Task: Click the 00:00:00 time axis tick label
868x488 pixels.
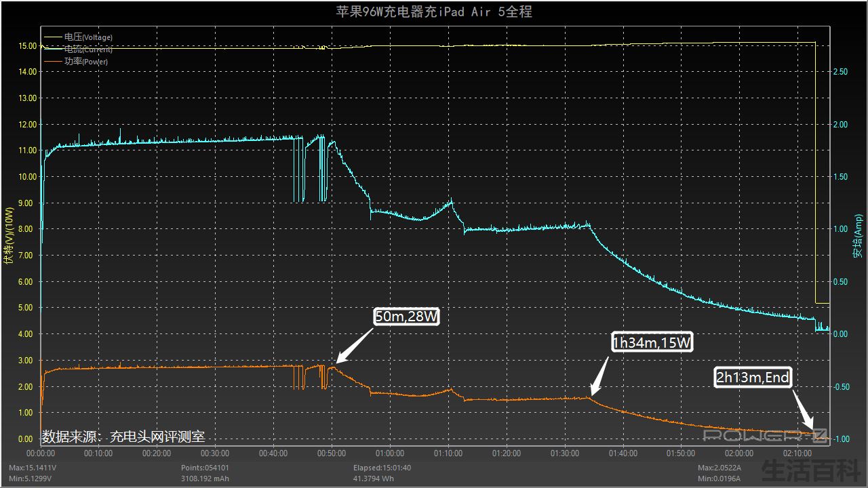Action: 41,453
